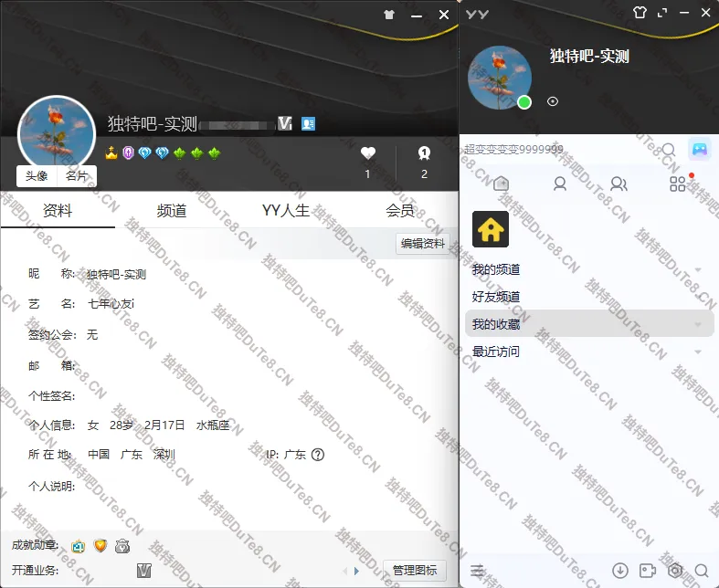Click the skin shirt icon in YY main window
719x588 pixels.
(640, 13)
